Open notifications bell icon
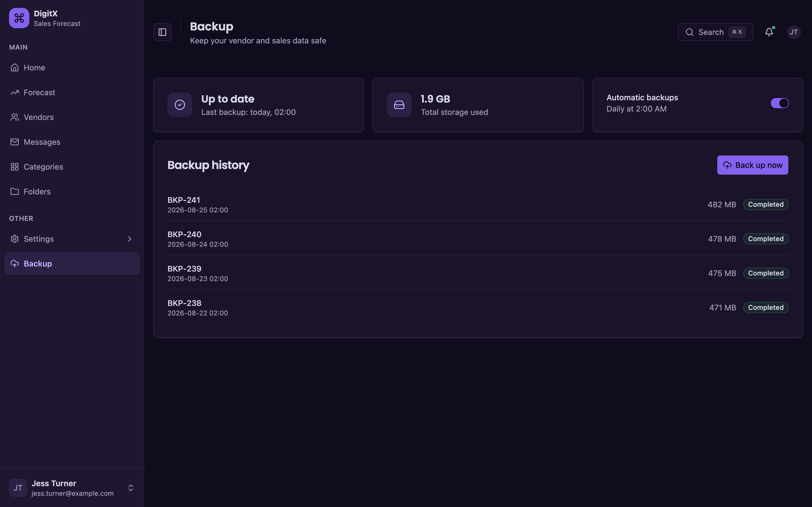Viewport: 812px width, 507px height. 769,32
